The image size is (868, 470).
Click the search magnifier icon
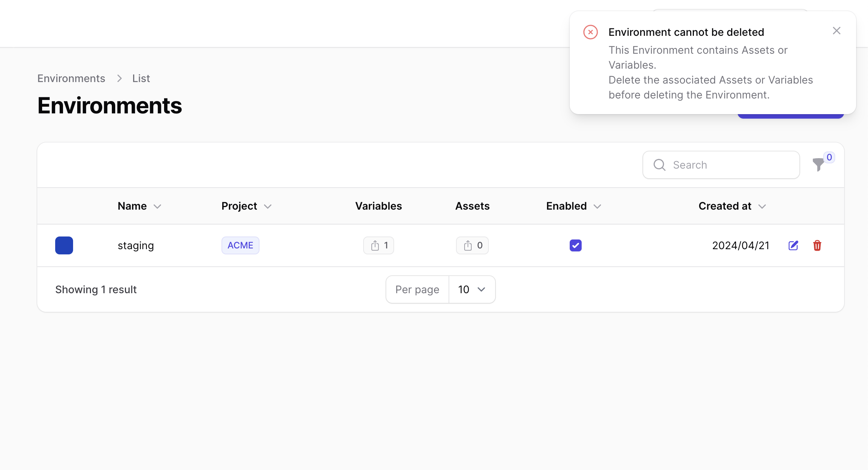[x=659, y=165]
